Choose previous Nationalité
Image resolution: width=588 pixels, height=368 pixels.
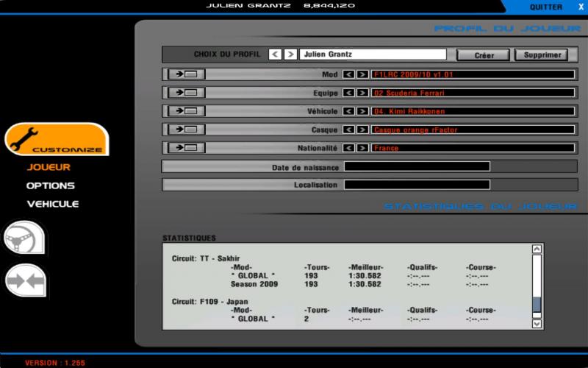pyautogui.click(x=348, y=148)
